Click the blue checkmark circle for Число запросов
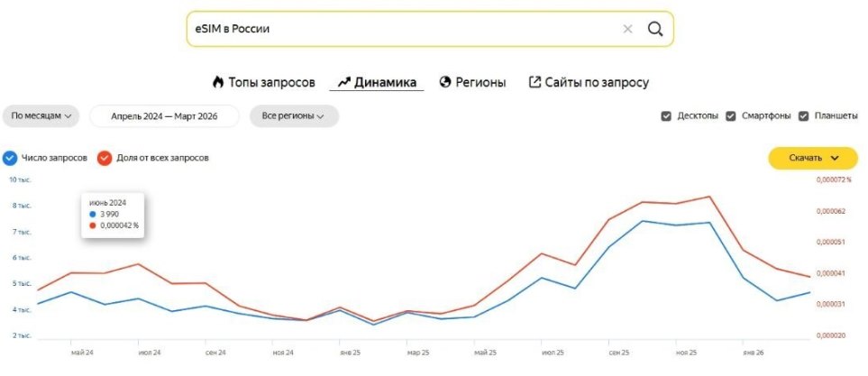 point(10,158)
